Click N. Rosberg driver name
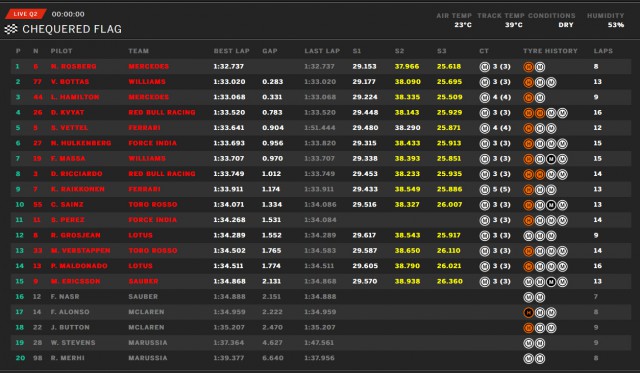 (x=73, y=67)
